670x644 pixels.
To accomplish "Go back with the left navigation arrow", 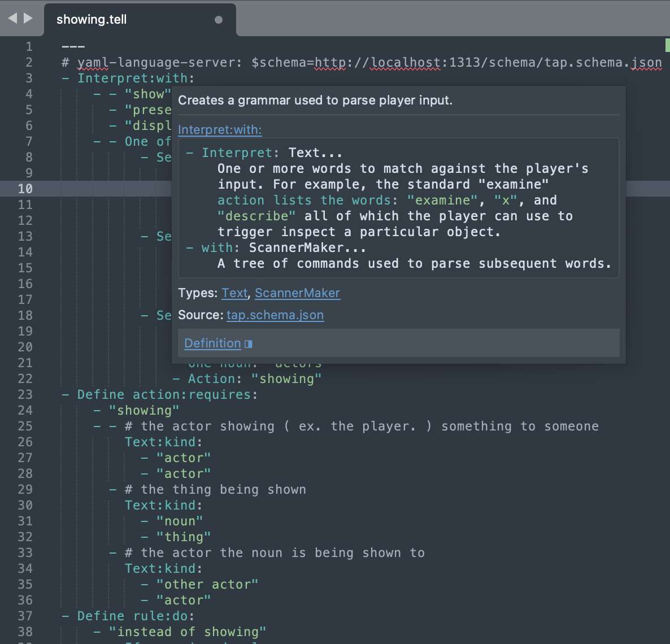I will 12,18.
